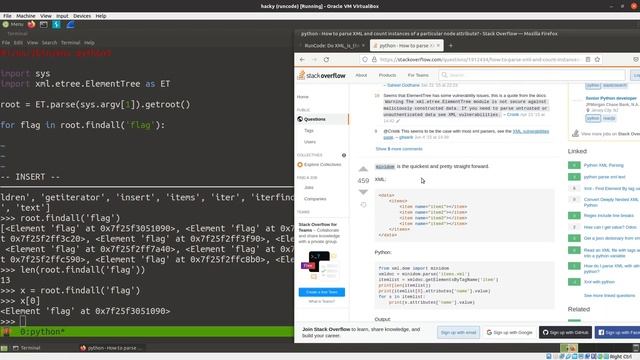Open Tags in left sidebar
The image size is (640, 360).
click(309, 131)
